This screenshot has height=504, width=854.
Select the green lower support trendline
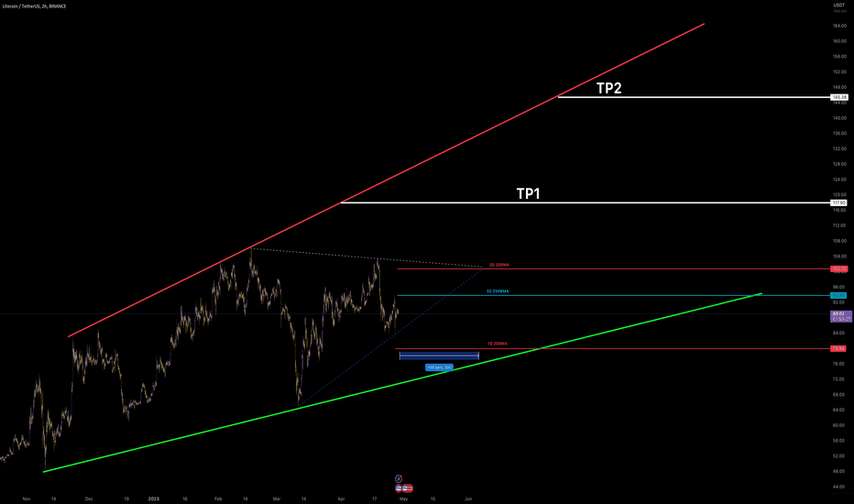pyautogui.click(x=403, y=382)
